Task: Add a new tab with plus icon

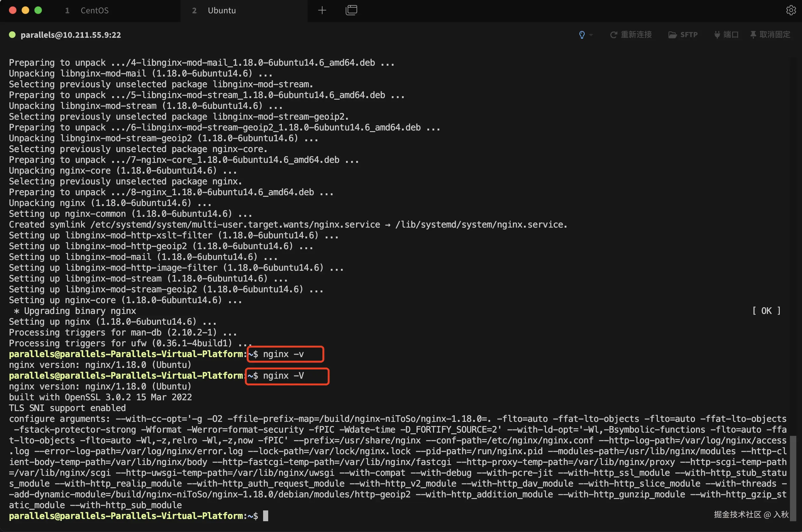Action: [322, 10]
